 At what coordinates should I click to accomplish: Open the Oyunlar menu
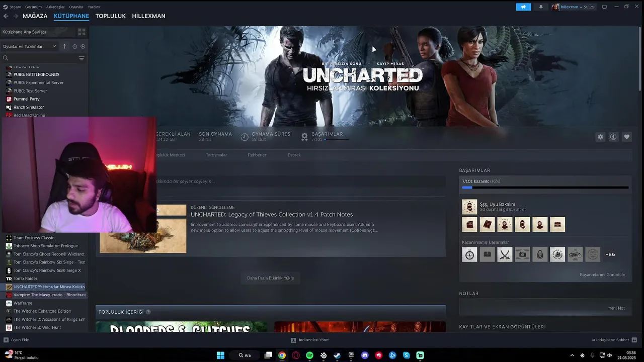[76, 7]
